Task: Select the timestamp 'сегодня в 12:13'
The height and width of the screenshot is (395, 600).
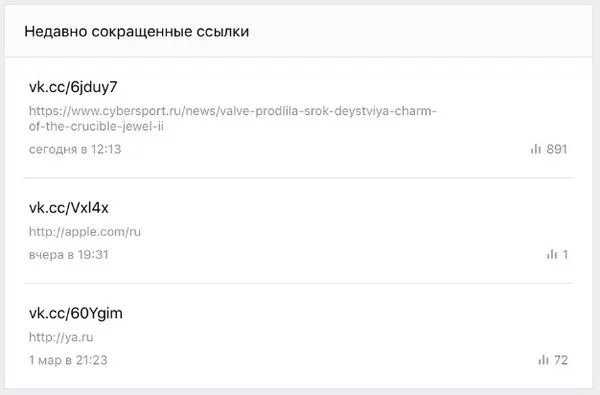Action: tap(75, 149)
